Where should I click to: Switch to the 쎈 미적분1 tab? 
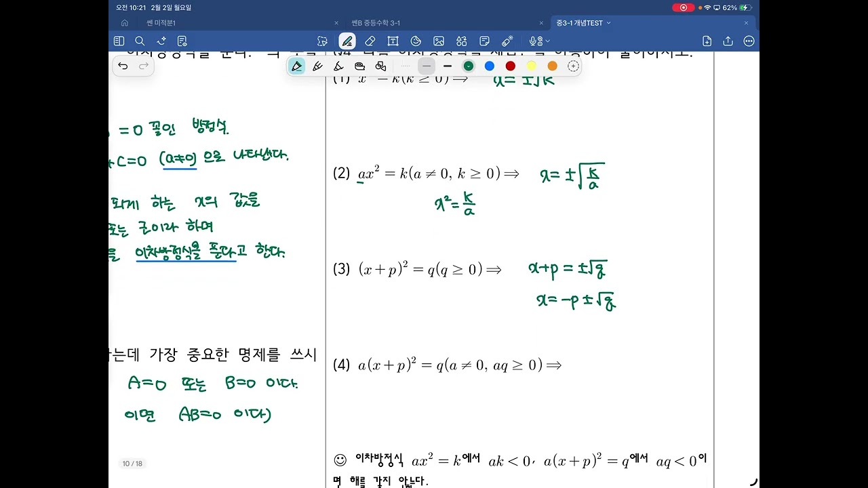(161, 23)
